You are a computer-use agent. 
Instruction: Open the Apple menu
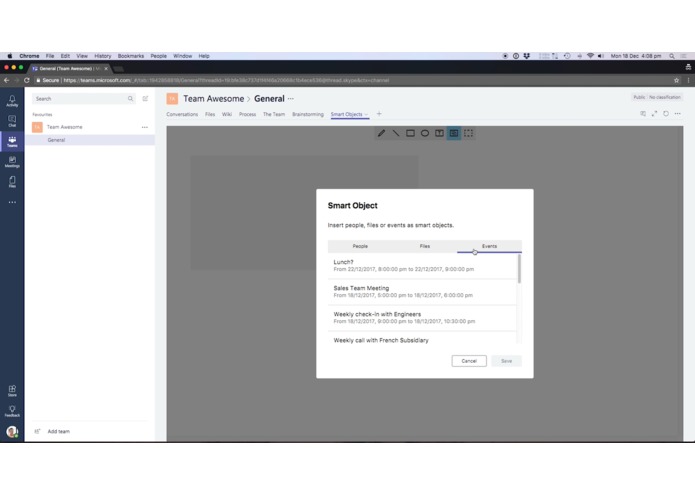(x=9, y=56)
